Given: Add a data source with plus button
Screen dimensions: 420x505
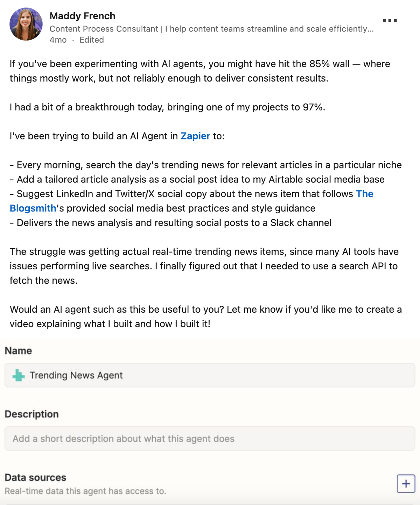Looking at the screenshot, I should coord(406,484).
